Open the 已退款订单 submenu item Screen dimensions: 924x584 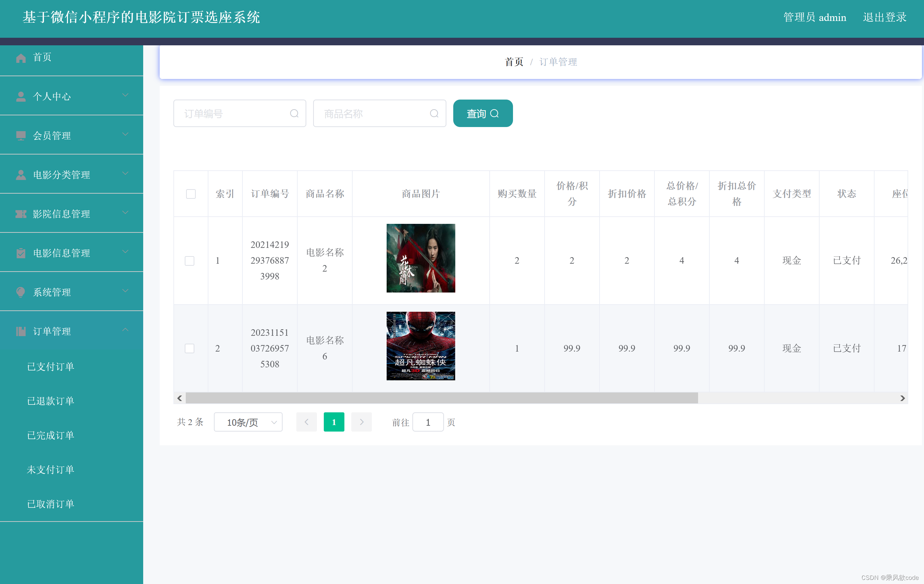(51, 401)
